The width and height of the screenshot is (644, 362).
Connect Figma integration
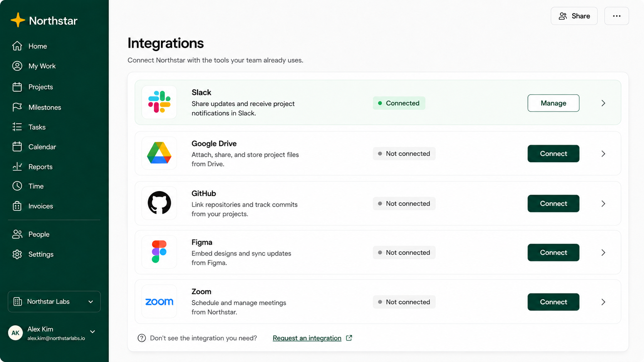click(x=553, y=252)
